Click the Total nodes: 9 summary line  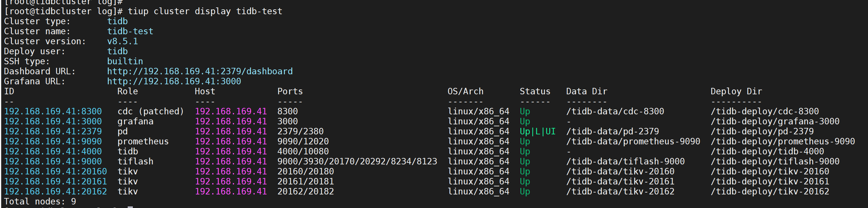click(x=40, y=202)
